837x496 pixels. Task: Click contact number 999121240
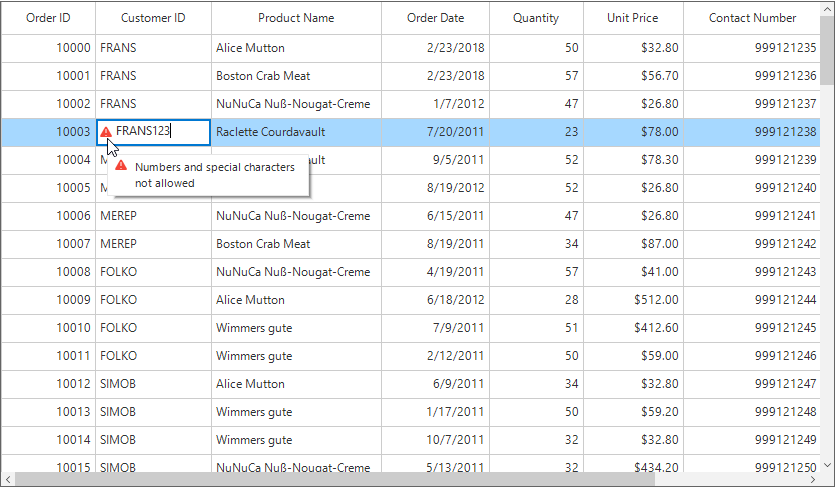click(752, 188)
